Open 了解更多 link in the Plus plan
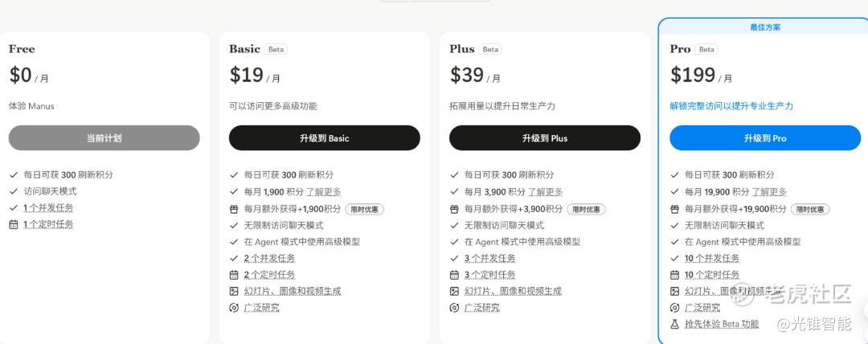The height and width of the screenshot is (344, 868). (545, 192)
